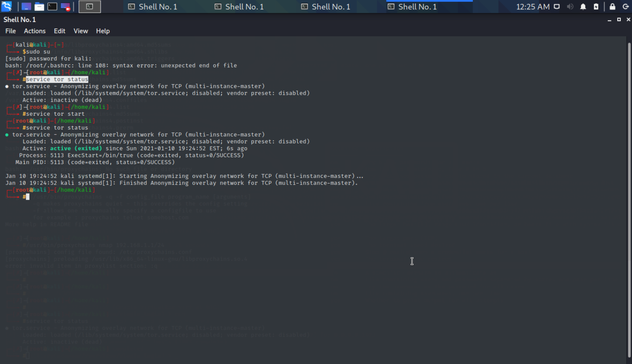Click the 'Main PID: 5113' line
Screen dimensions: 632x364
[95, 162]
